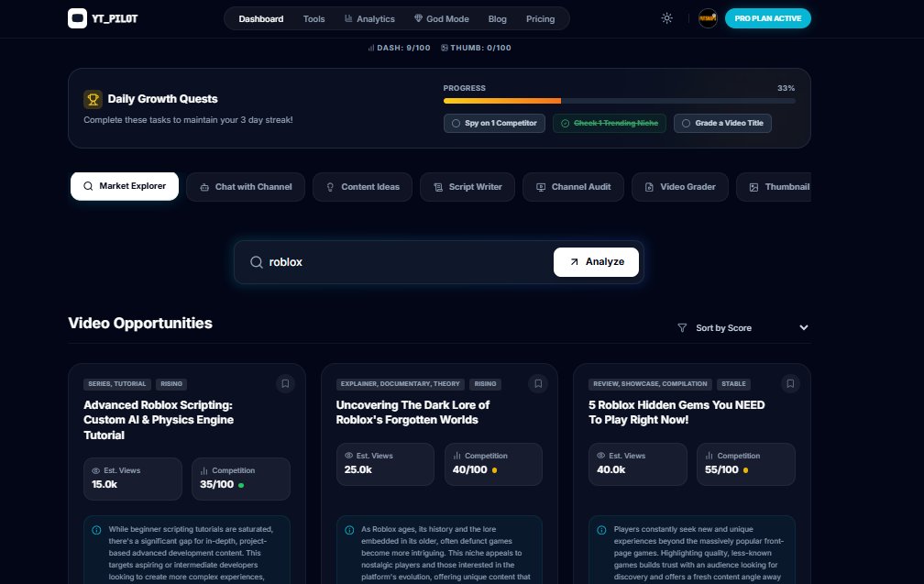Click the THUMB usage counter icon
Viewport: 924px width, 584px height.
coord(445,48)
